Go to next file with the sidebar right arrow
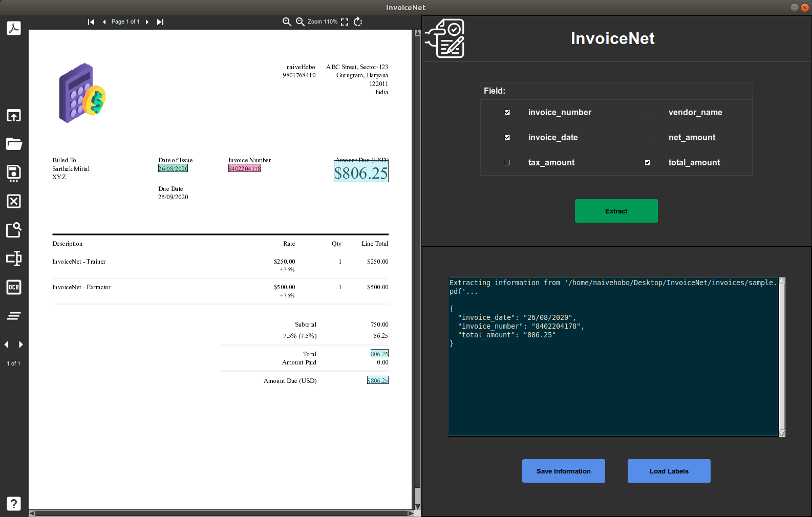 pyautogui.click(x=20, y=344)
